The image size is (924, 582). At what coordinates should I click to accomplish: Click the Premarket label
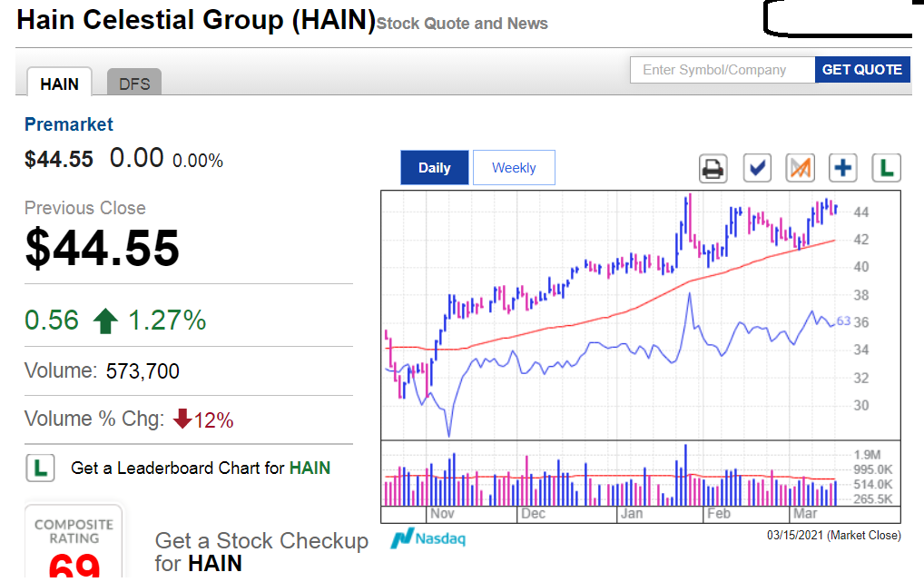[69, 124]
